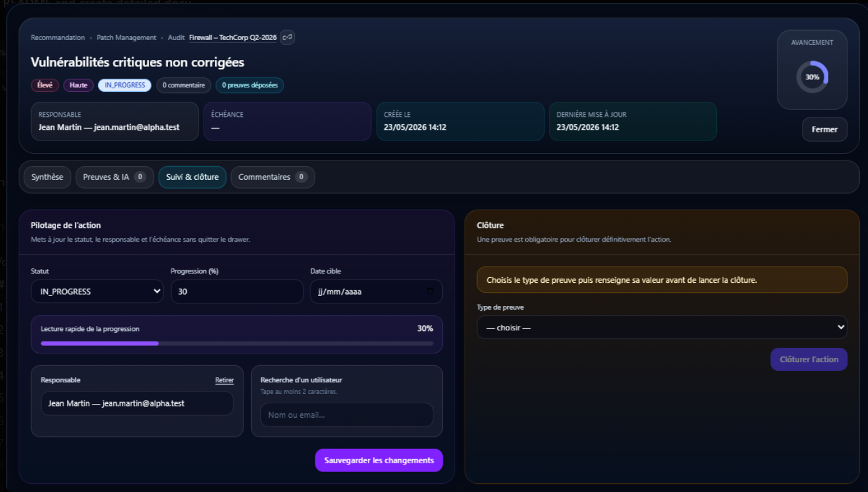Click the DERNIÈRE MISE À JOUR card
This screenshot has width=868, height=492.
click(x=633, y=121)
